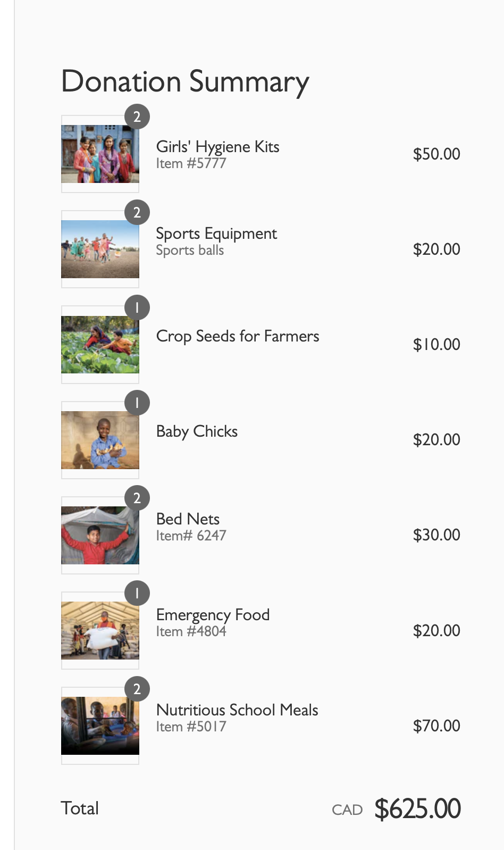This screenshot has height=850, width=504.
Task: Click the Nutritious School Meals thumbnail
Action: coord(100,726)
